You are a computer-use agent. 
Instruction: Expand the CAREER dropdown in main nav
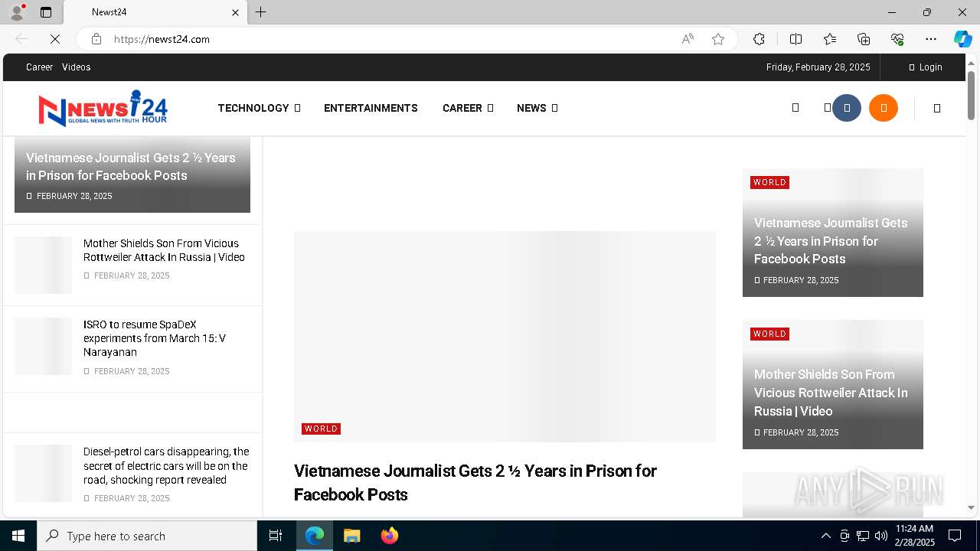tap(468, 108)
